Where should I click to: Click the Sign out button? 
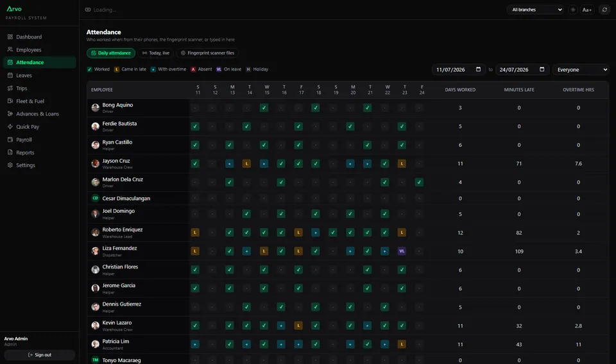click(39, 355)
